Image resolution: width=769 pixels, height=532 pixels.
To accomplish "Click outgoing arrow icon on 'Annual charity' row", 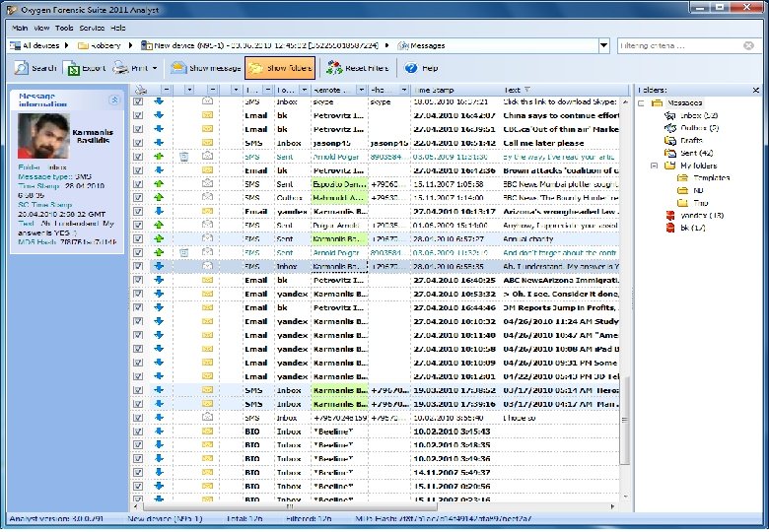I will pos(159,238).
